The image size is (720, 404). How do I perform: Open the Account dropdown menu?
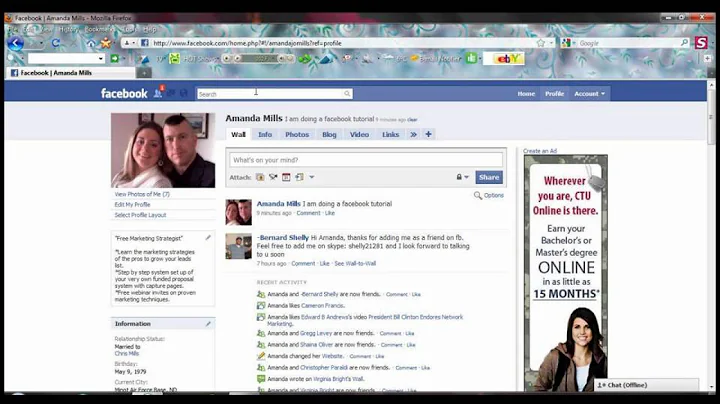click(590, 94)
